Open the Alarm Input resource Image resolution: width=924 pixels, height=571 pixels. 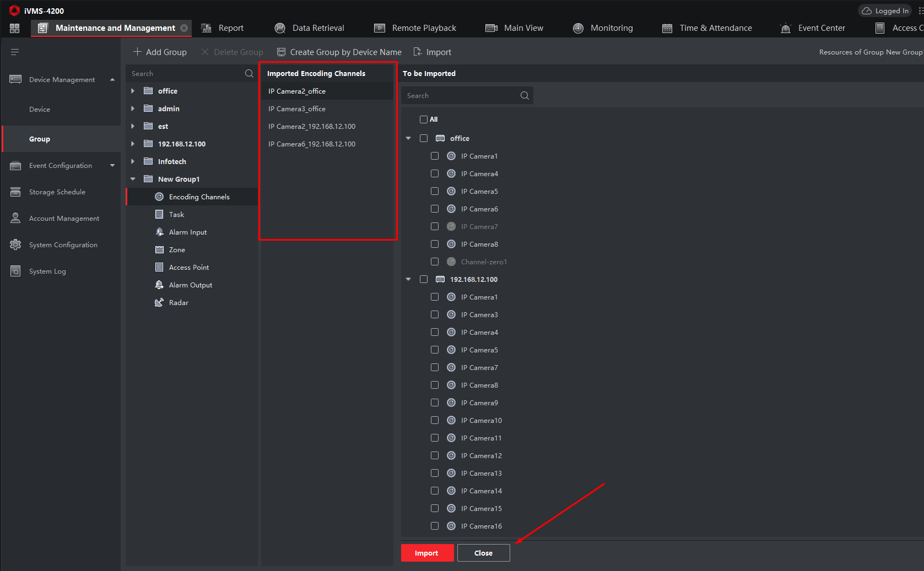(x=187, y=232)
